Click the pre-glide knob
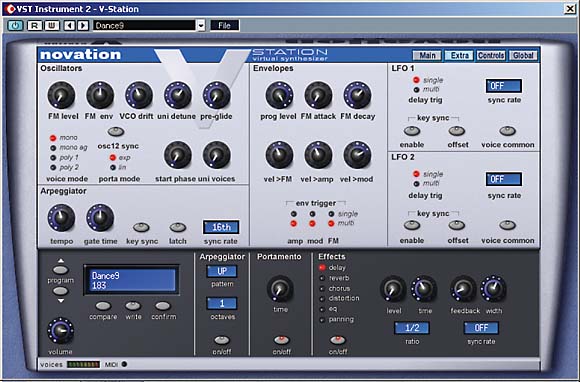The height and width of the screenshot is (382, 580). click(x=216, y=95)
